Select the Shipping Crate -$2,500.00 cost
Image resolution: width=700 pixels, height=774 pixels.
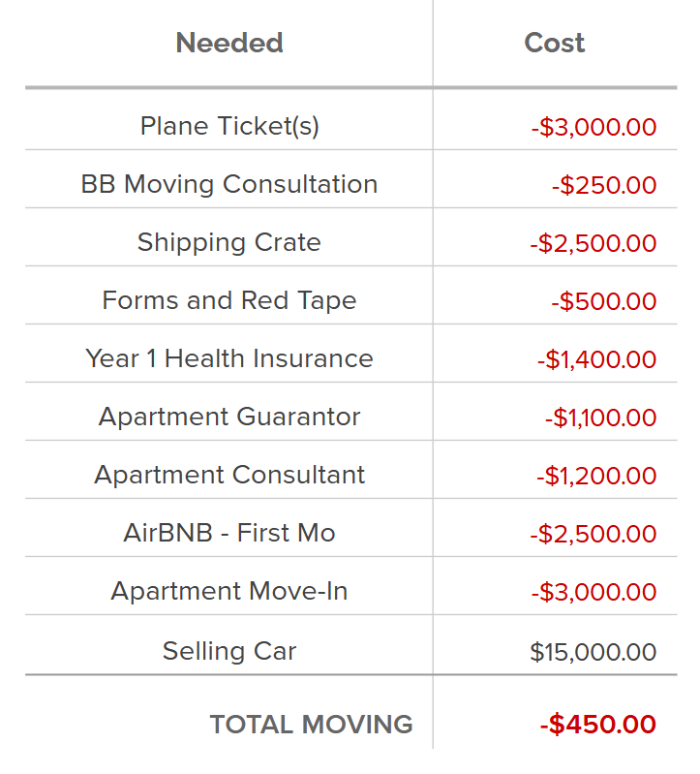[593, 243]
